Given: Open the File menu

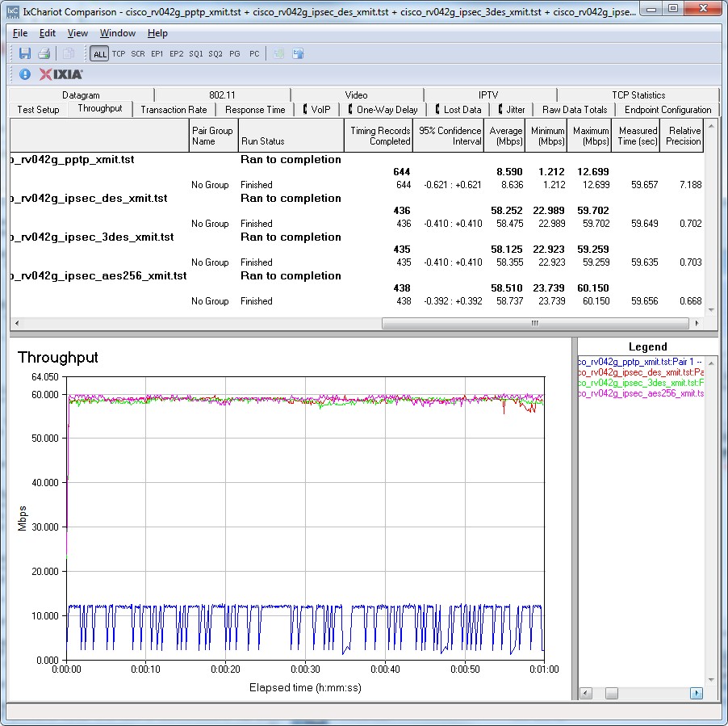Looking at the screenshot, I should pos(20,33).
